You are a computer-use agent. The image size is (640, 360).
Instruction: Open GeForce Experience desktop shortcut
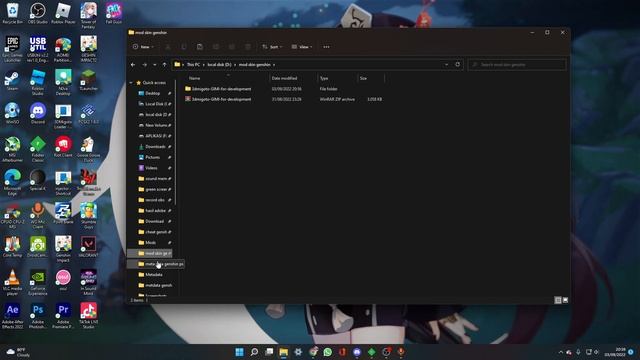pos(38,282)
